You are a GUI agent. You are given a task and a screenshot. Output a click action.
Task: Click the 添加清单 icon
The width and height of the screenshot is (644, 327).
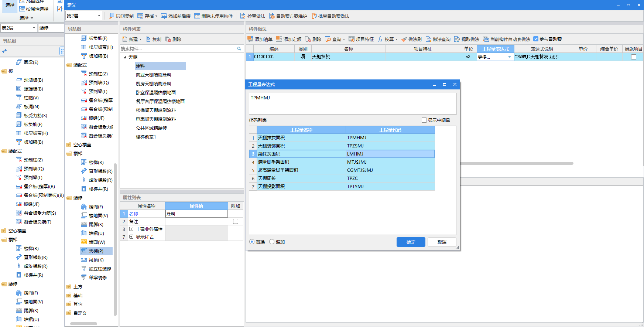pos(250,39)
